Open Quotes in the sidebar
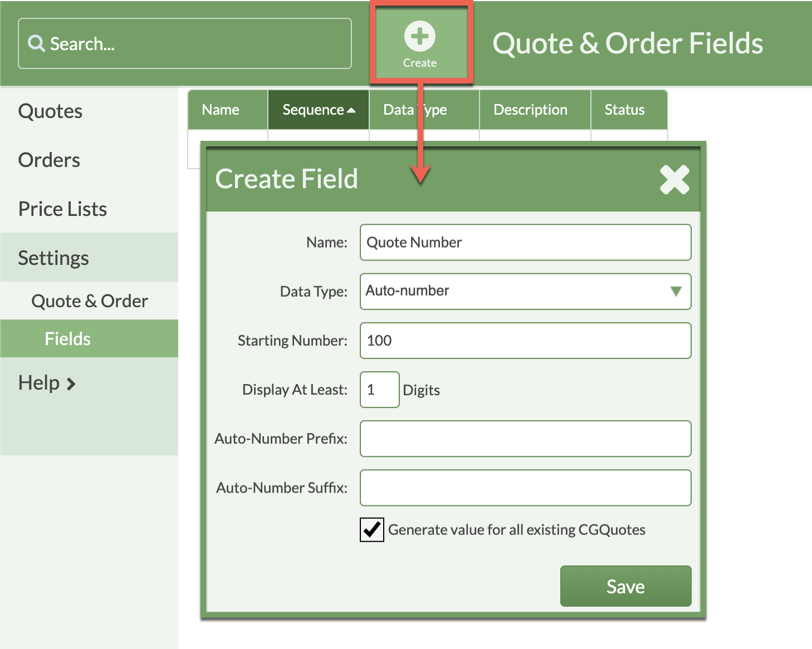The image size is (812, 649). [x=50, y=111]
